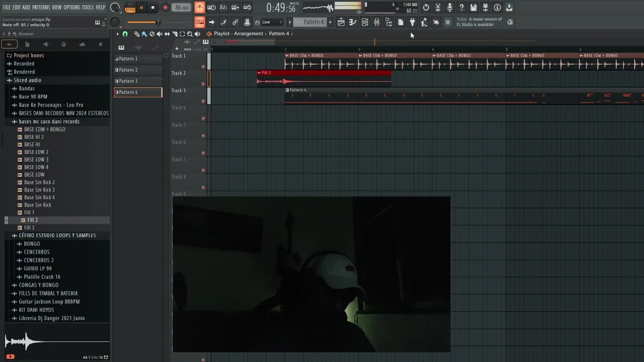
Task: Open the TOOLS menu
Action: pyautogui.click(x=88, y=8)
